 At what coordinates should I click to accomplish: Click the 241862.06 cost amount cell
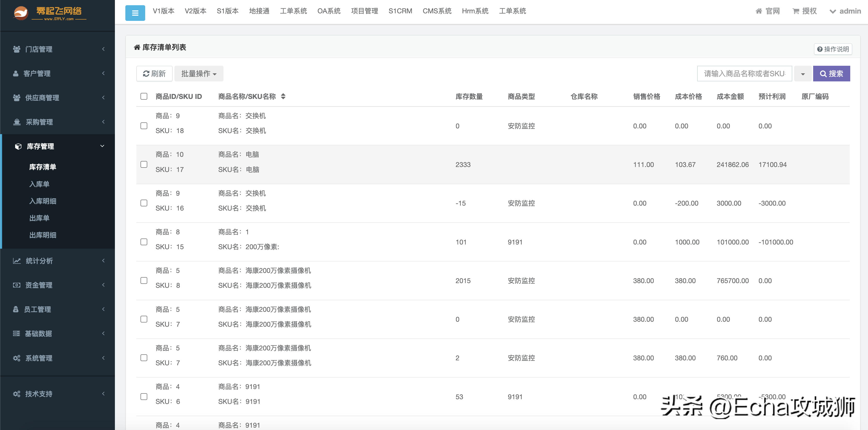(732, 165)
